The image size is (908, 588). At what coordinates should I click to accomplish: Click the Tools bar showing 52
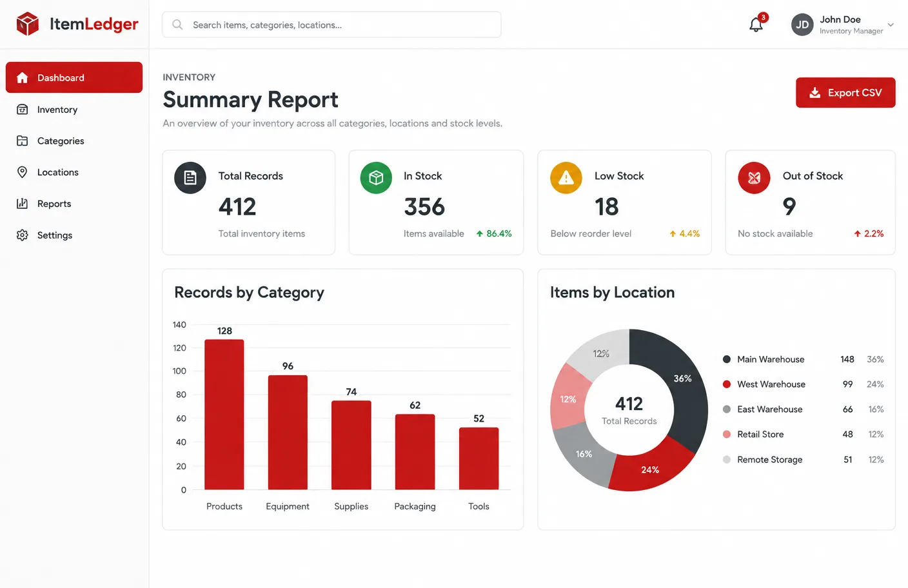click(479, 458)
